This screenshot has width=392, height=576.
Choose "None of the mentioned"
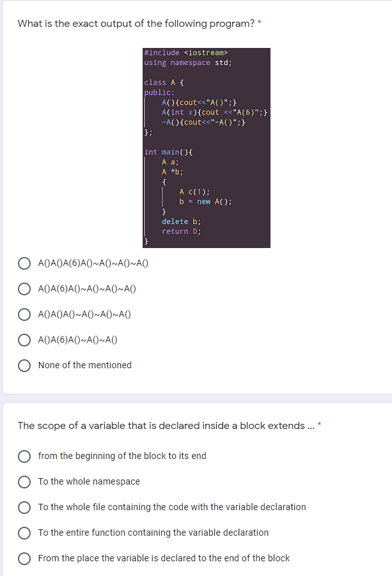24,365
